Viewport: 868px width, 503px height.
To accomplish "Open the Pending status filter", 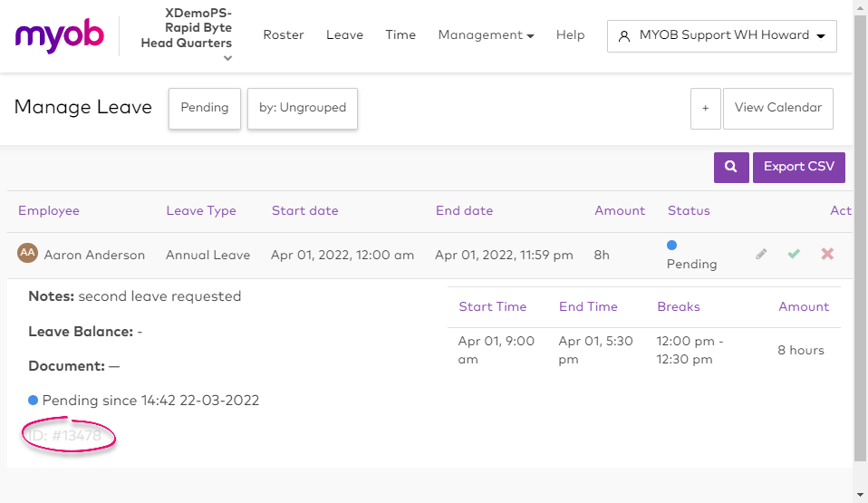I will [x=205, y=108].
